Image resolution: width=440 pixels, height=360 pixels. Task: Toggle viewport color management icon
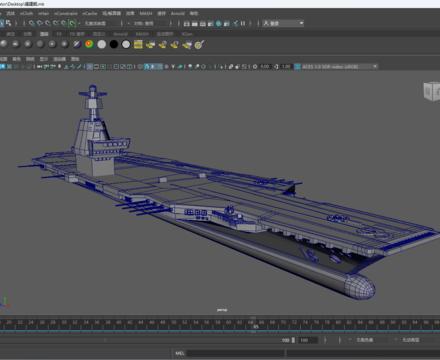click(297, 67)
